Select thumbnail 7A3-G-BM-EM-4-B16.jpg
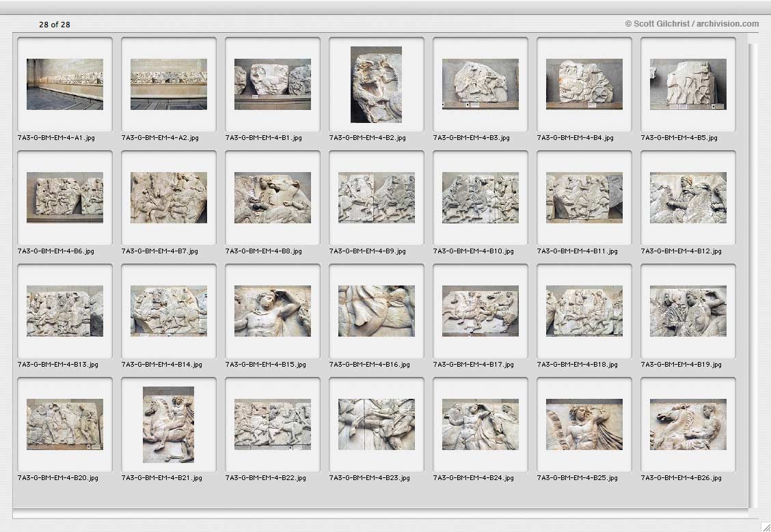Viewport: 771px width, 532px height. (376, 311)
